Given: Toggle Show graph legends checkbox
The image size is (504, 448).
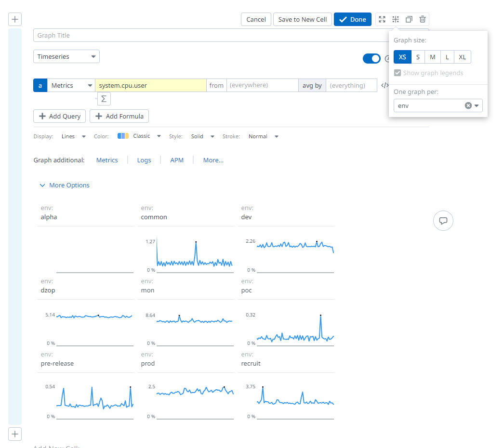Looking at the screenshot, I should pyautogui.click(x=398, y=73).
